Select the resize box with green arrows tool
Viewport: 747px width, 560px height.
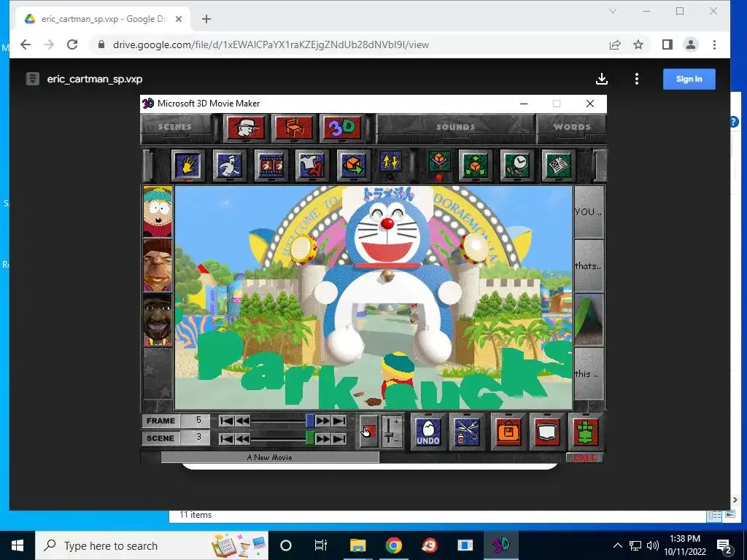476,166
